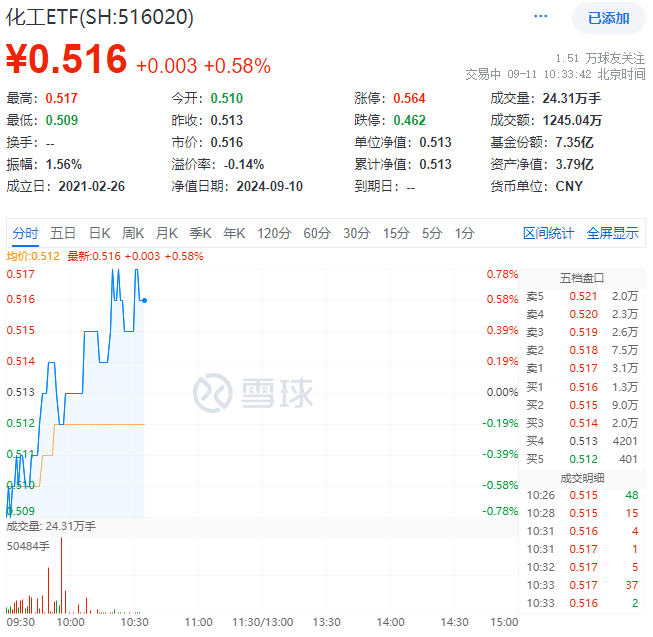Select the 分时 chart tab
This screenshot has width=653, height=637.
pos(25,233)
